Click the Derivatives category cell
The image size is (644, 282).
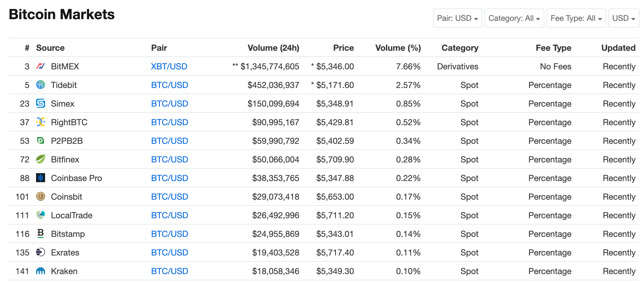pos(458,66)
